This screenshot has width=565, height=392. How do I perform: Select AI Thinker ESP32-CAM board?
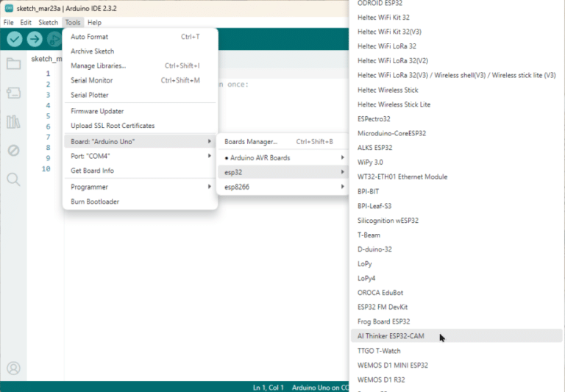[391, 336]
